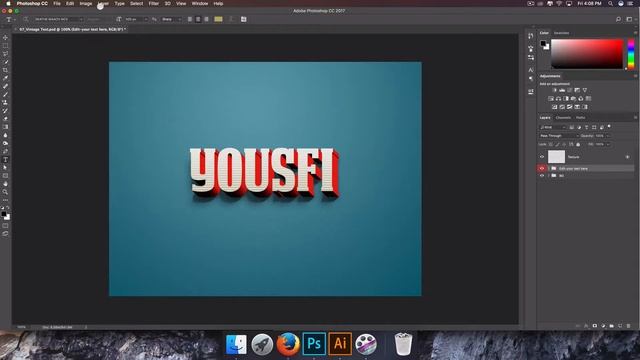Select the Clone Stamp tool
Image resolution: width=640 pixels, height=360 pixels.
pyautogui.click(x=5, y=102)
